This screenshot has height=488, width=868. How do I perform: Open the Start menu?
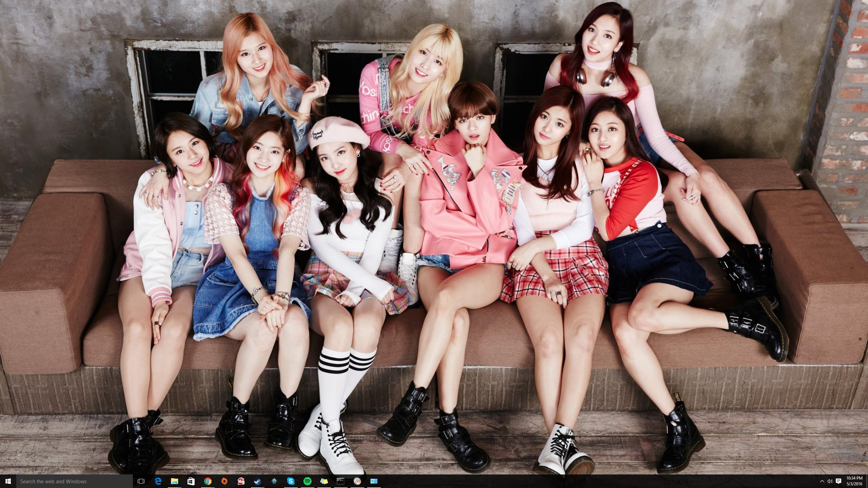(x=7, y=481)
